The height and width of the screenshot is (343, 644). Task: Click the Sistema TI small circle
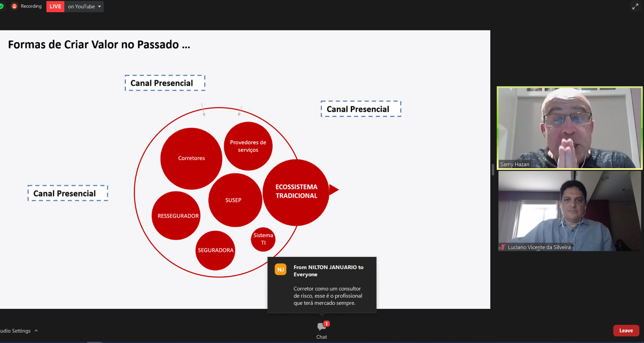click(263, 239)
